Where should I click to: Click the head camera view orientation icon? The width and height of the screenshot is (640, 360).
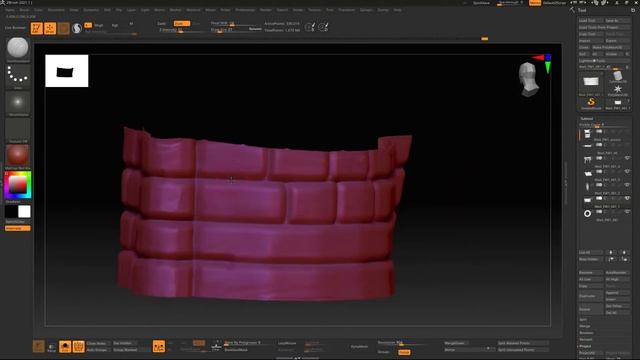[x=529, y=80]
